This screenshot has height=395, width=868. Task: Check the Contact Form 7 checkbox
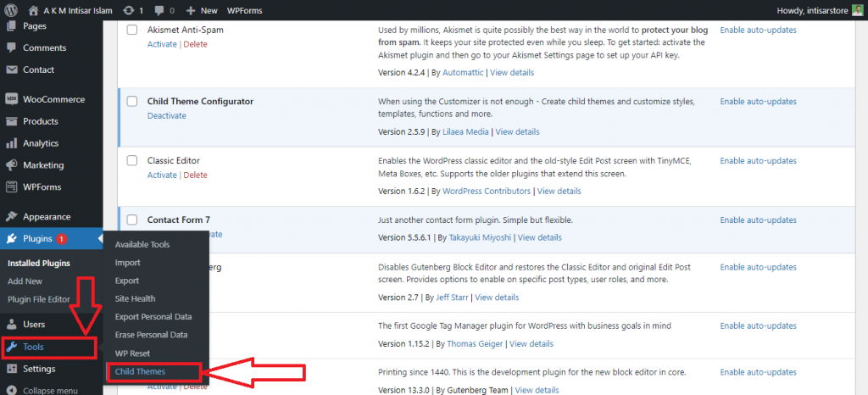coord(131,220)
